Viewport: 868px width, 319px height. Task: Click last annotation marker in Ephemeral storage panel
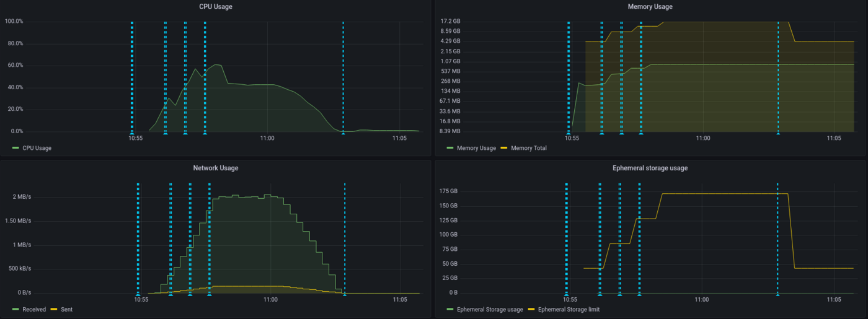coord(777,294)
